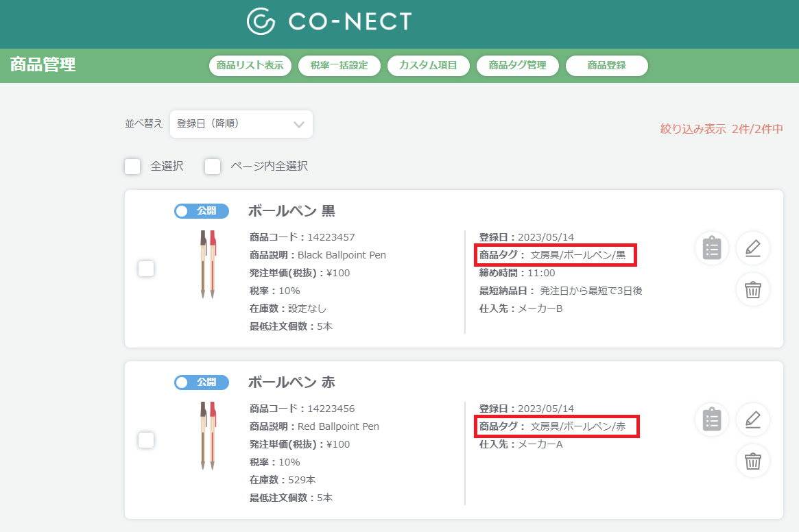Click 商品コード：14223457 text
This screenshot has width=799, height=532.
pos(302,237)
